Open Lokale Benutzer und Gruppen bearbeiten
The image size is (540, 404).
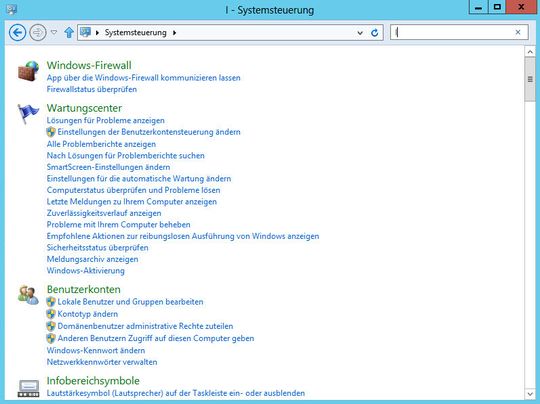coord(130,302)
